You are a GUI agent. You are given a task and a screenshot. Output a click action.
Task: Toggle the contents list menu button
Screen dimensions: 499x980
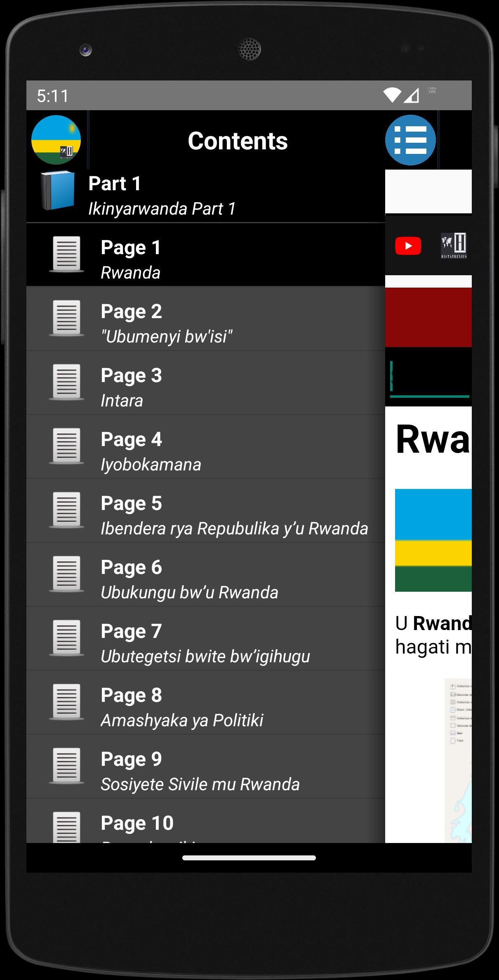pyautogui.click(x=410, y=140)
